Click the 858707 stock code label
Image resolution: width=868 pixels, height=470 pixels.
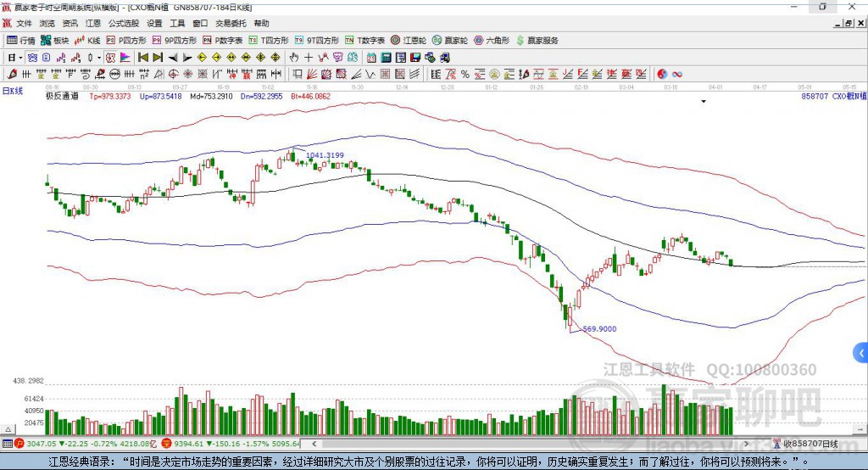click(x=815, y=97)
